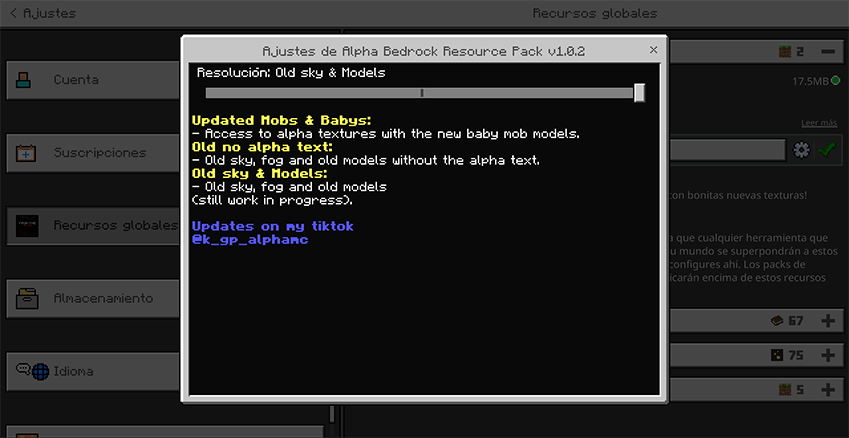Expand the section with 75 packs

tap(828, 356)
